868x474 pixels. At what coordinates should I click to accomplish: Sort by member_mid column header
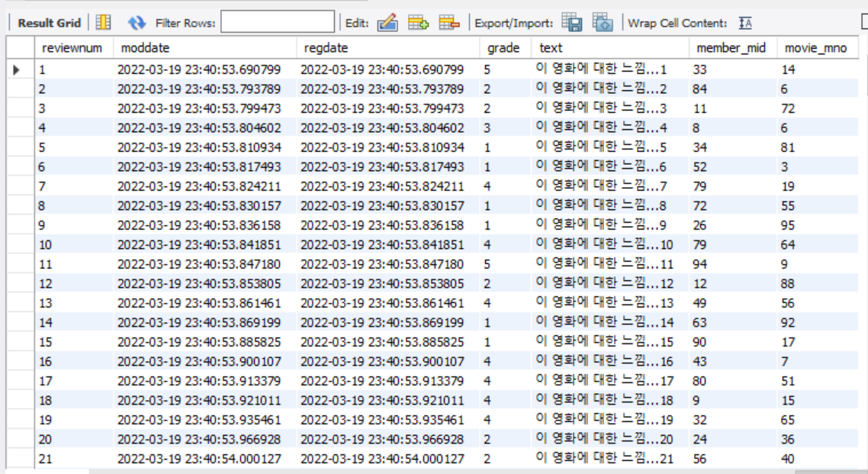click(733, 47)
